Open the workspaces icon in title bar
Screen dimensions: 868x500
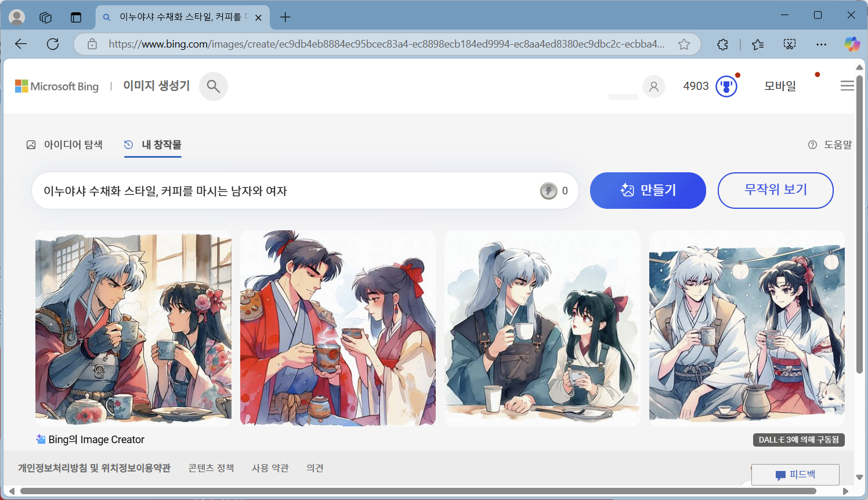46,17
